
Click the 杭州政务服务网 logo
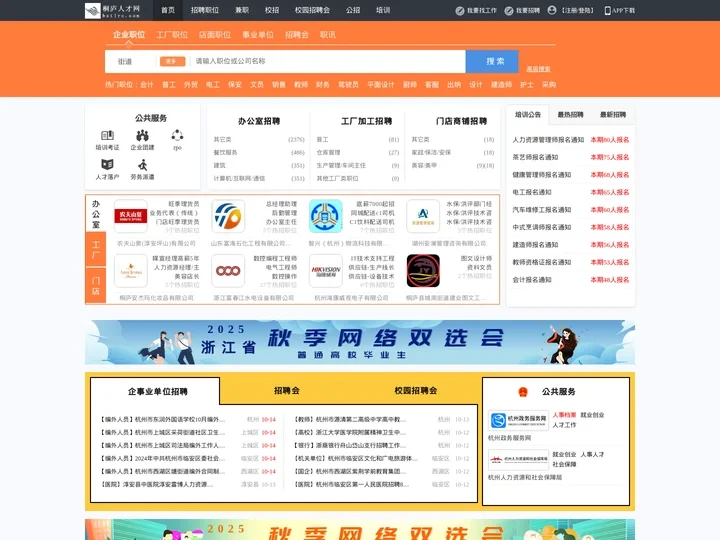point(518,420)
